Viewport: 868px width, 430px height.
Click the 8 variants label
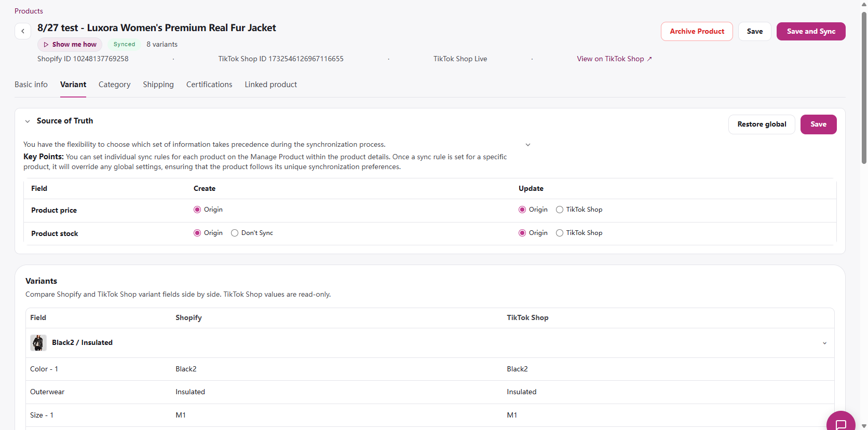[x=162, y=45]
